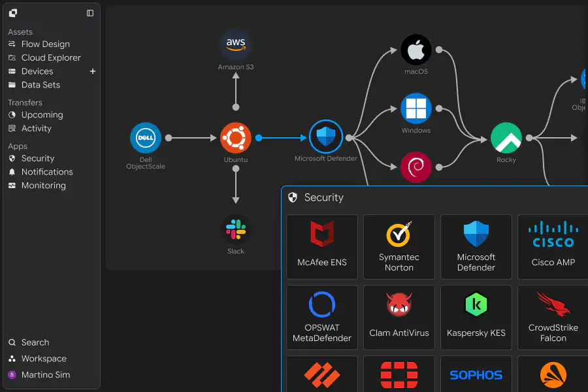Select the Rocky node

[506, 138]
